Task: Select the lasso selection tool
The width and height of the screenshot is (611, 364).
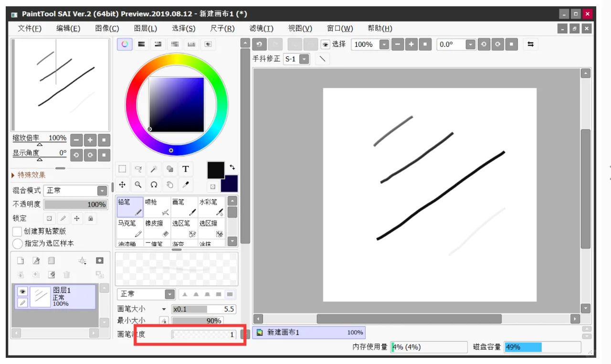Action: pos(138,169)
